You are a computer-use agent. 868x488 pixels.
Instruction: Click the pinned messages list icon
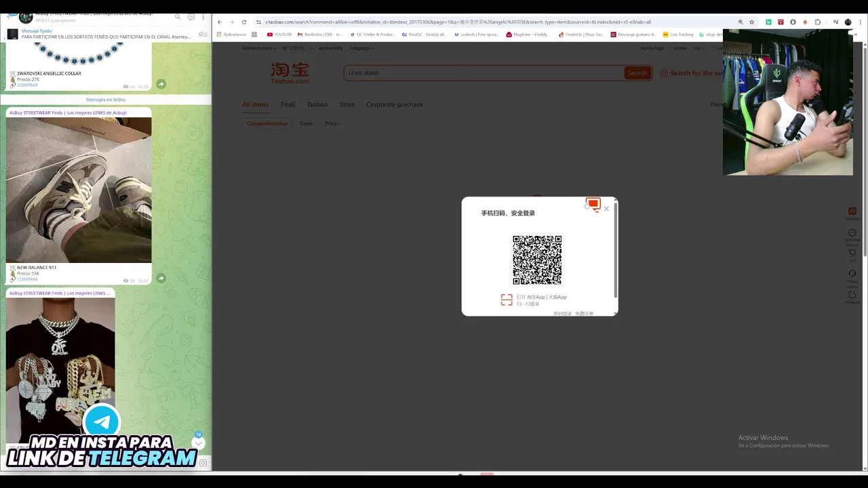tap(202, 34)
